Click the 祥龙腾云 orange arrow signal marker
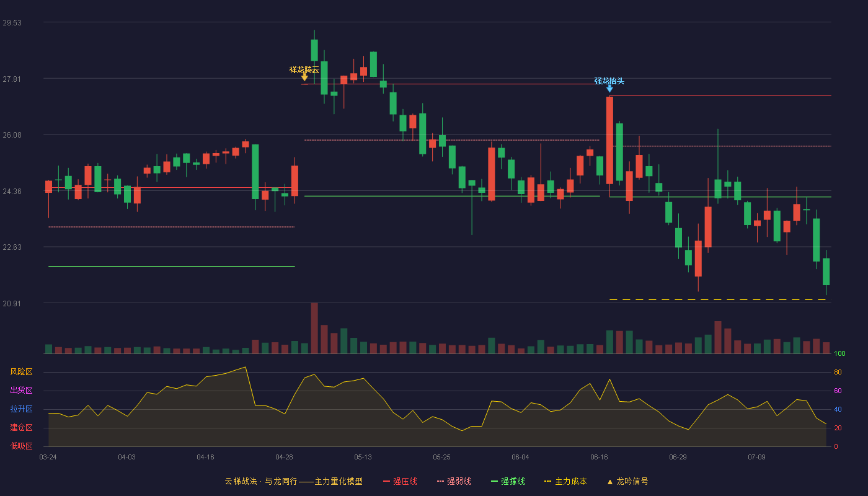This screenshot has height=496, width=868. pos(304,77)
